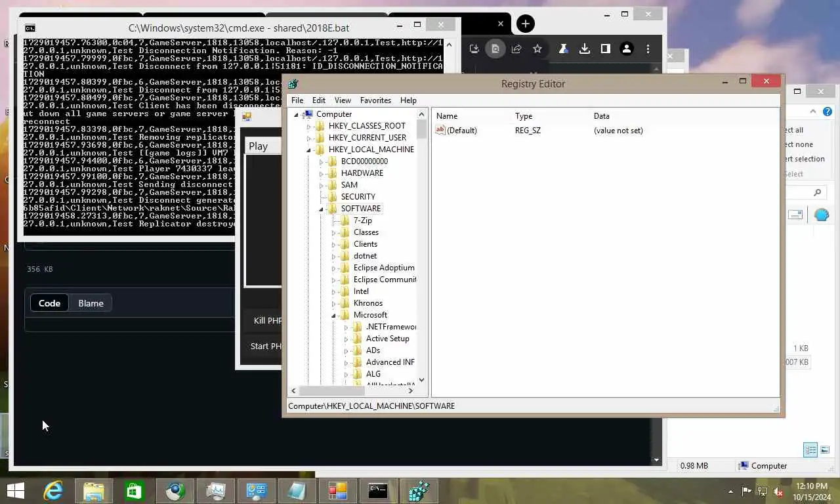This screenshot has width=840, height=504.
Task: Toggle the browser side panel icon
Action: (x=605, y=49)
